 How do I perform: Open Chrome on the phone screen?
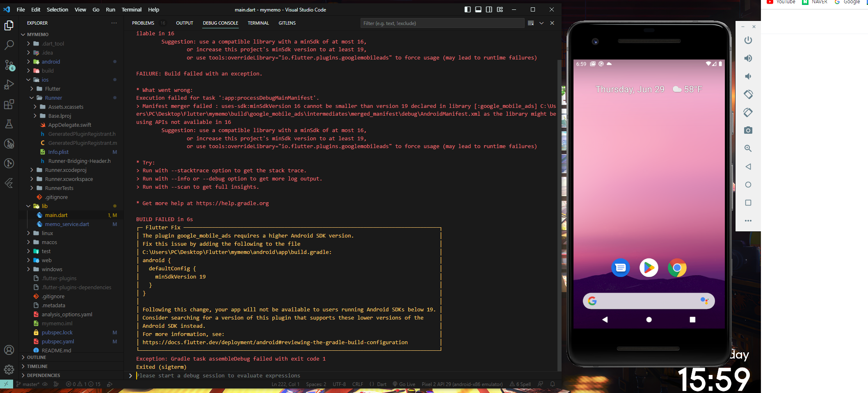(x=677, y=268)
